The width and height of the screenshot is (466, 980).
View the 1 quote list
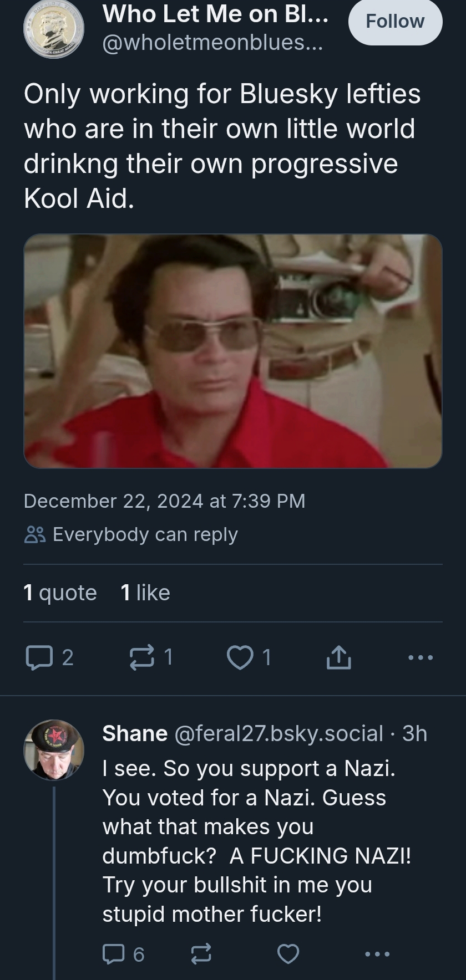tap(60, 593)
